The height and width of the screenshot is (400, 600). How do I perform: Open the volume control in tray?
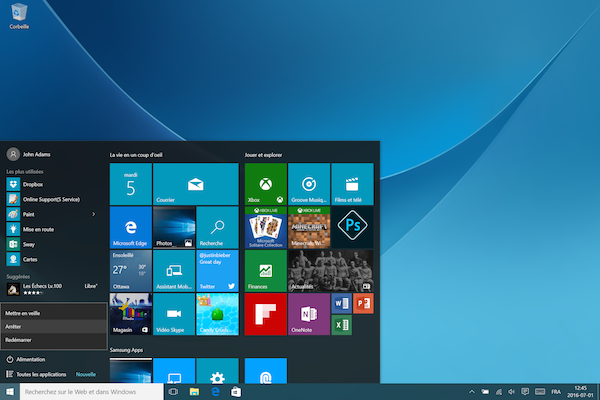coord(511,392)
